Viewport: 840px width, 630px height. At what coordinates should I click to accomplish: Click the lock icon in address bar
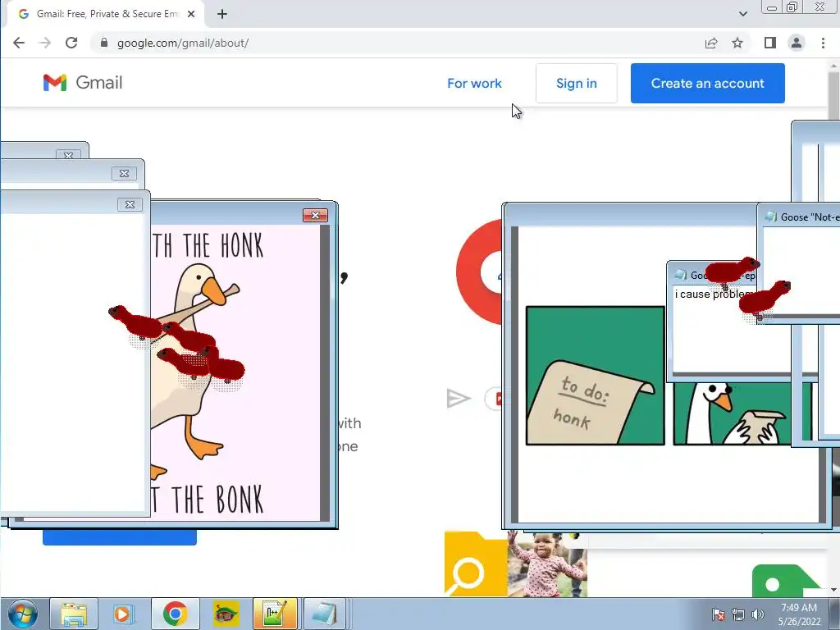104,43
